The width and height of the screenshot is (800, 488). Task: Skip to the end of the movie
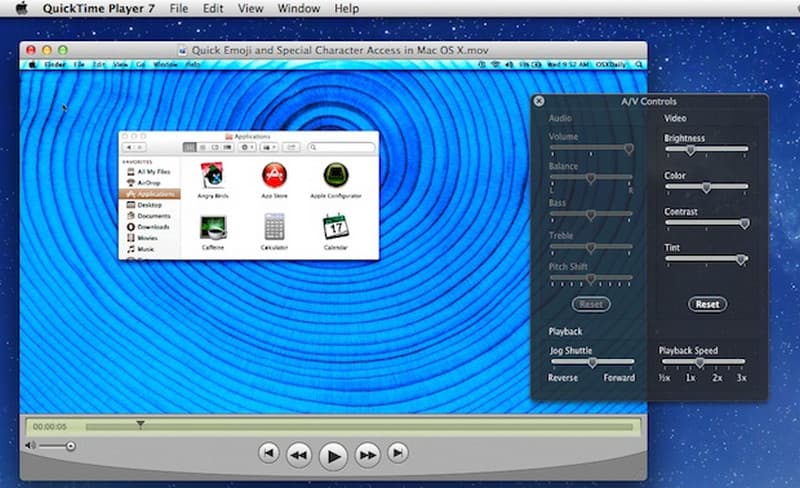(x=398, y=454)
